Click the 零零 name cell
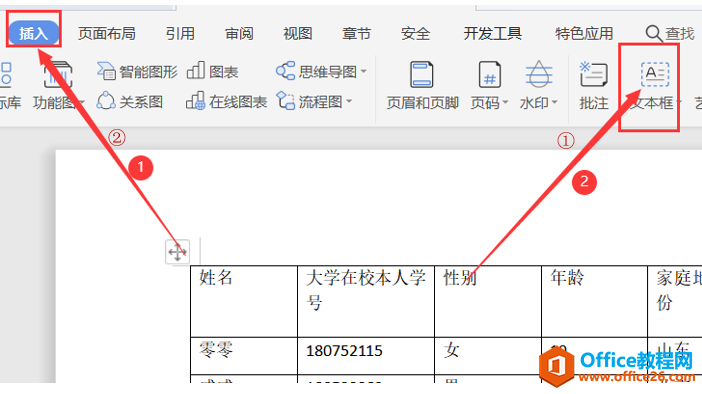The height and width of the screenshot is (394, 702). click(244, 356)
